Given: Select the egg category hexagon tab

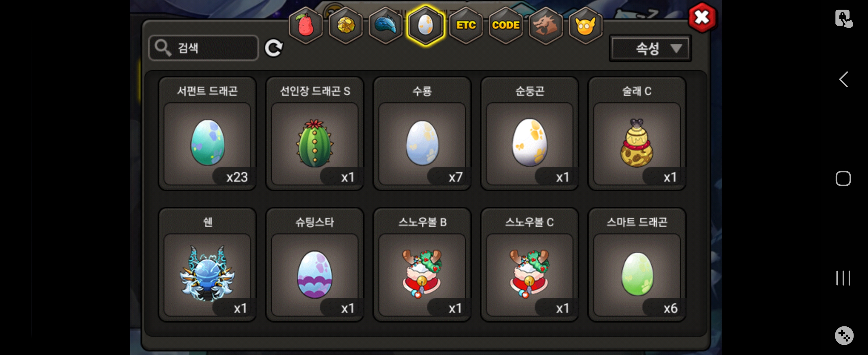Looking at the screenshot, I should coord(425,26).
